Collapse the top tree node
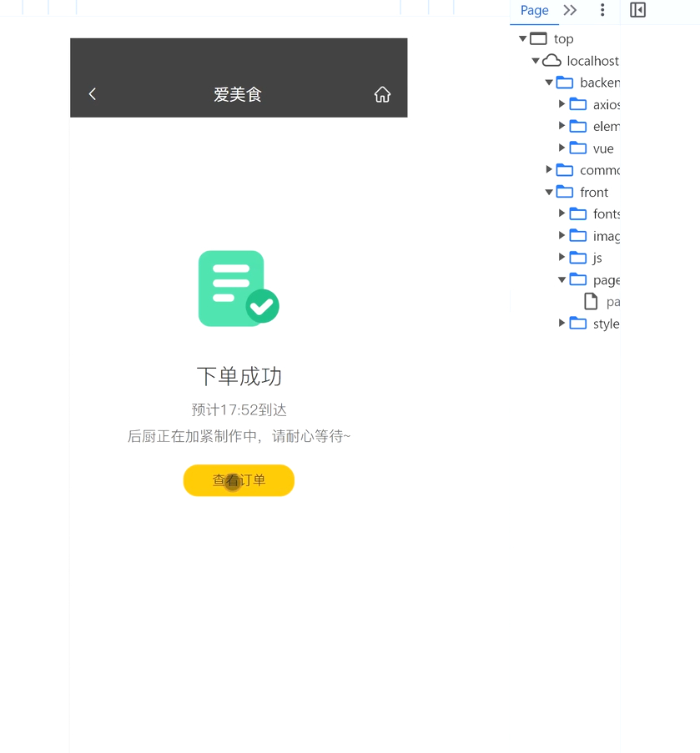This screenshot has width=700, height=753. point(523,38)
